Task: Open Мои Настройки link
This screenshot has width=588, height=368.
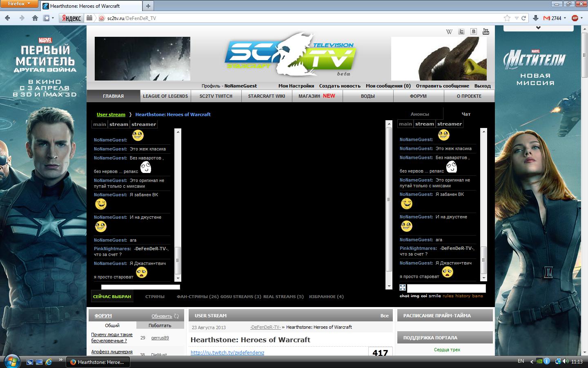Action: (296, 86)
